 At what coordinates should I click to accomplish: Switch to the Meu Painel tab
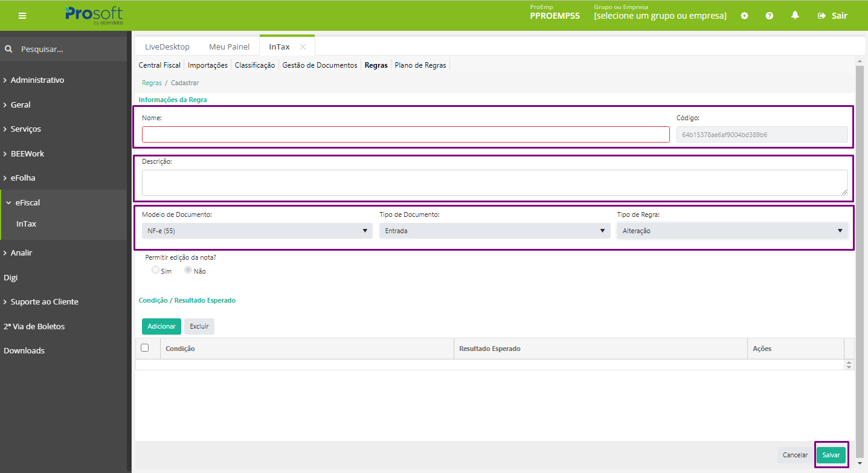(x=229, y=47)
